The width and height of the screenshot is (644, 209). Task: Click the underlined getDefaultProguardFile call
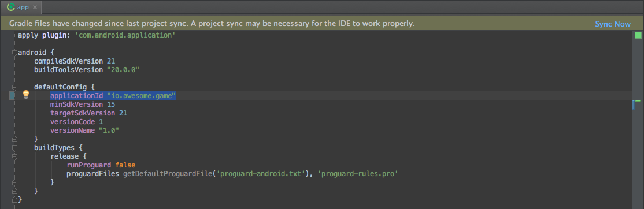167,174
